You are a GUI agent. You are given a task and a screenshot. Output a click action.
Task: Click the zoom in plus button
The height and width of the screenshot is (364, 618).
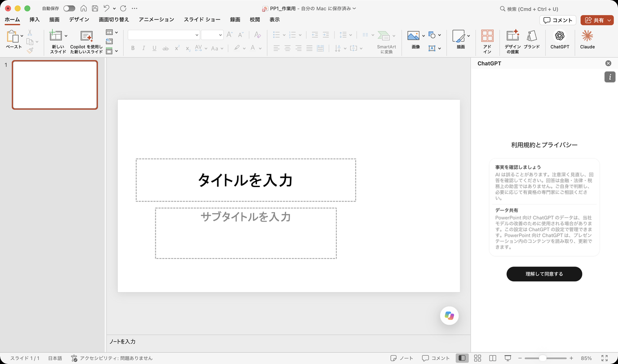(x=571, y=358)
